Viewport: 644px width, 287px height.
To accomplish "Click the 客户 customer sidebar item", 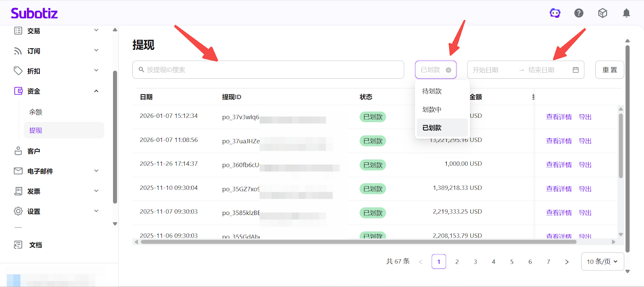I will tap(34, 151).
